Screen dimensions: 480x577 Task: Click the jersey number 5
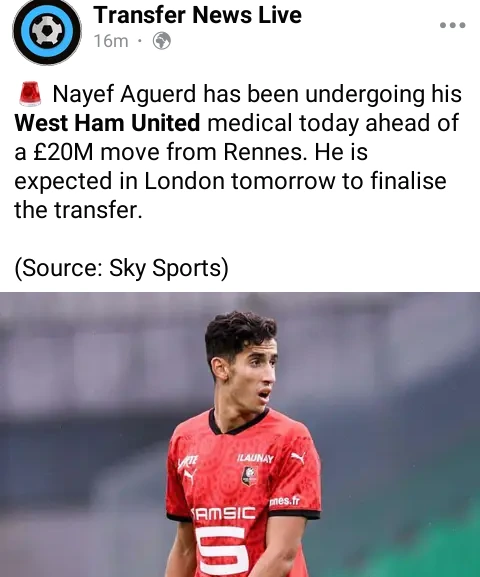[222, 551]
